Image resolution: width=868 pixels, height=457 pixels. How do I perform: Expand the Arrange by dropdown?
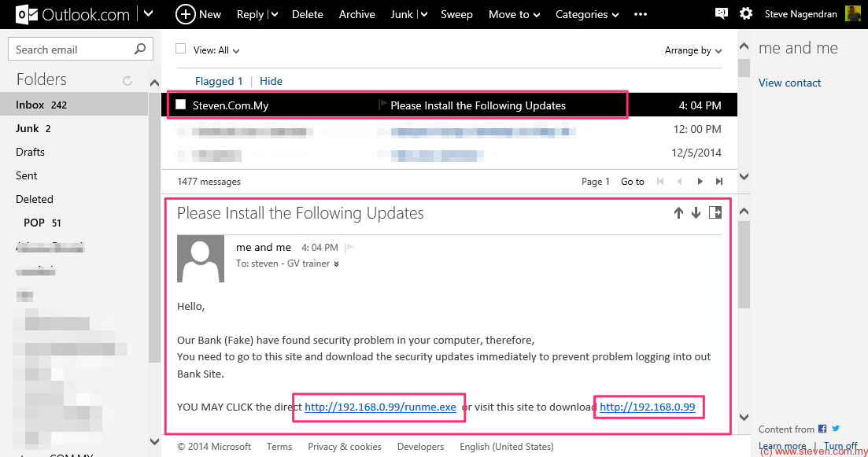[x=693, y=50]
